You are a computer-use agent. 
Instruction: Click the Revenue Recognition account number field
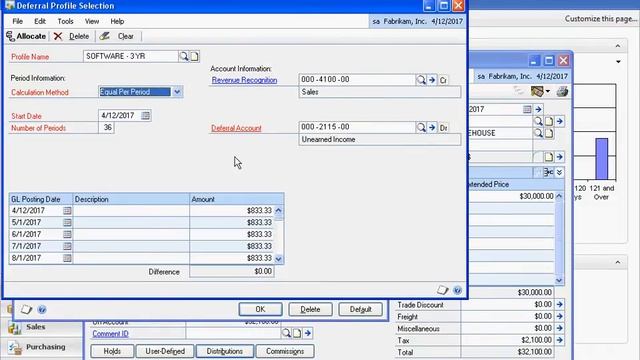357,80
